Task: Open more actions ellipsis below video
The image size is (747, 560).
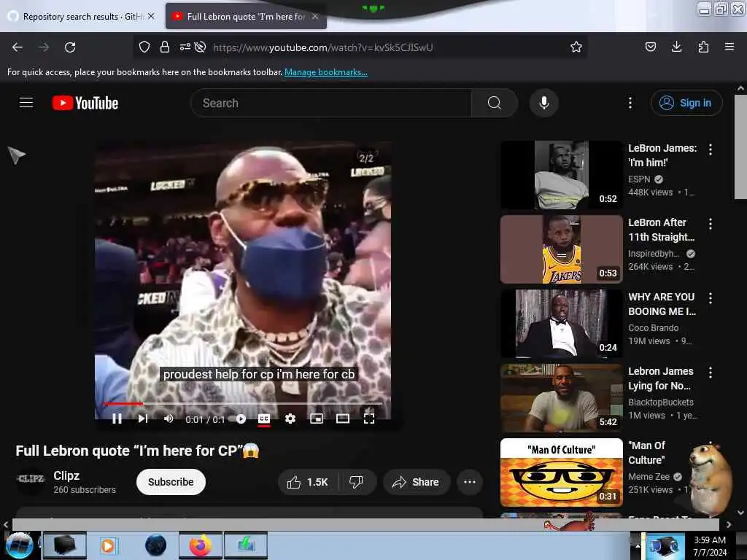Action: tap(470, 482)
